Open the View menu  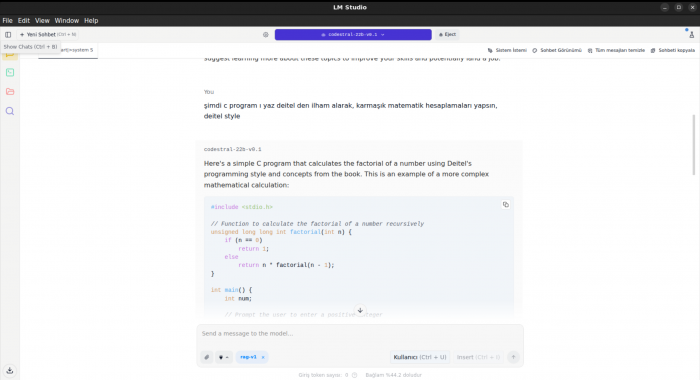(42, 21)
